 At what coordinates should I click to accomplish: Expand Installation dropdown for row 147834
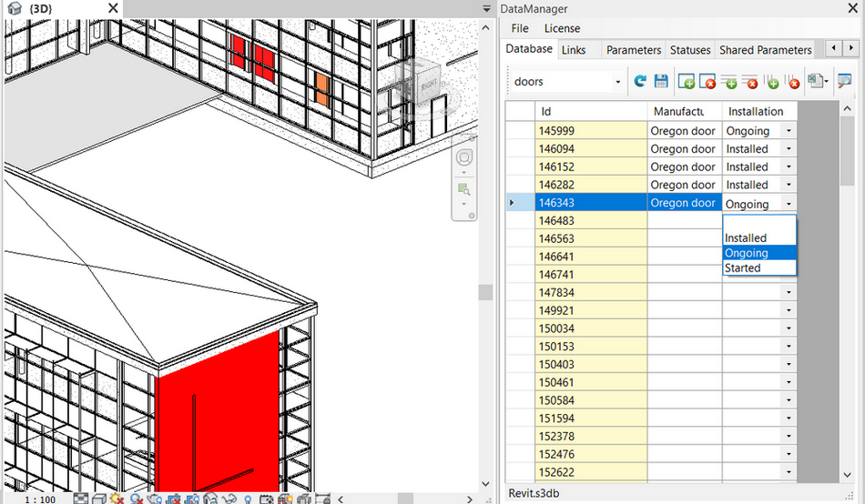point(788,293)
